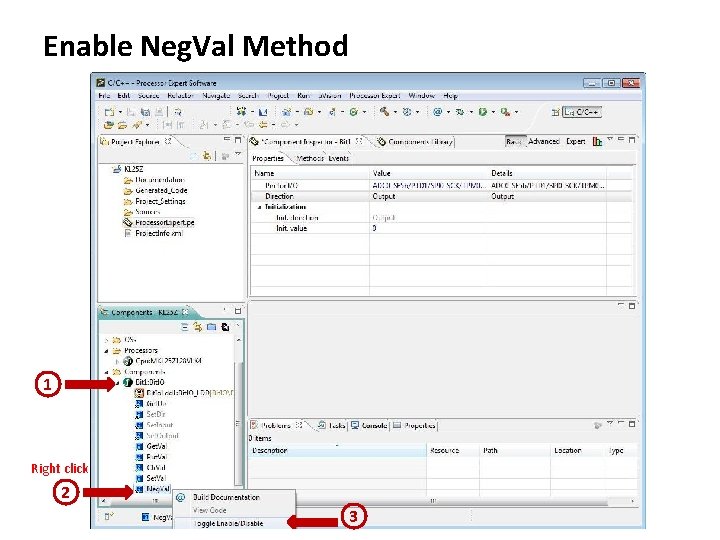Collapse the Components folder node

(107, 372)
